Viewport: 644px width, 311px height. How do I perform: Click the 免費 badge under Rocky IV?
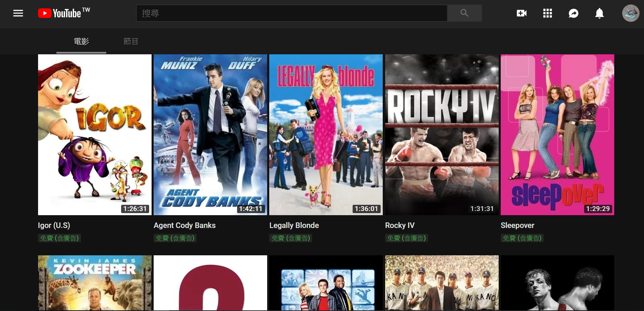(407, 238)
